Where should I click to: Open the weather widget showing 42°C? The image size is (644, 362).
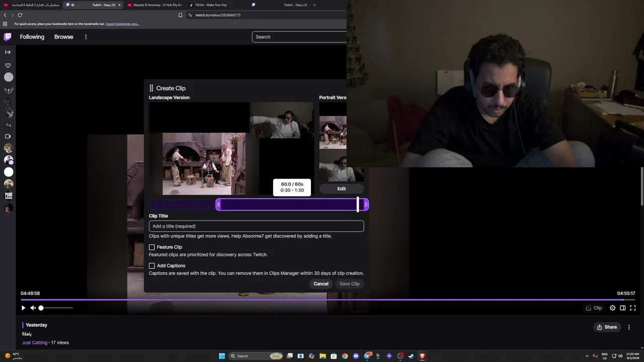click(x=14, y=356)
